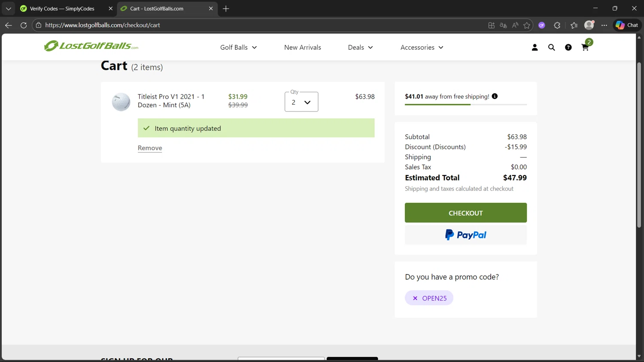The height and width of the screenshot is (362, 644).
Task: Open the account profile icon in site header
Action: click(535, 48)
